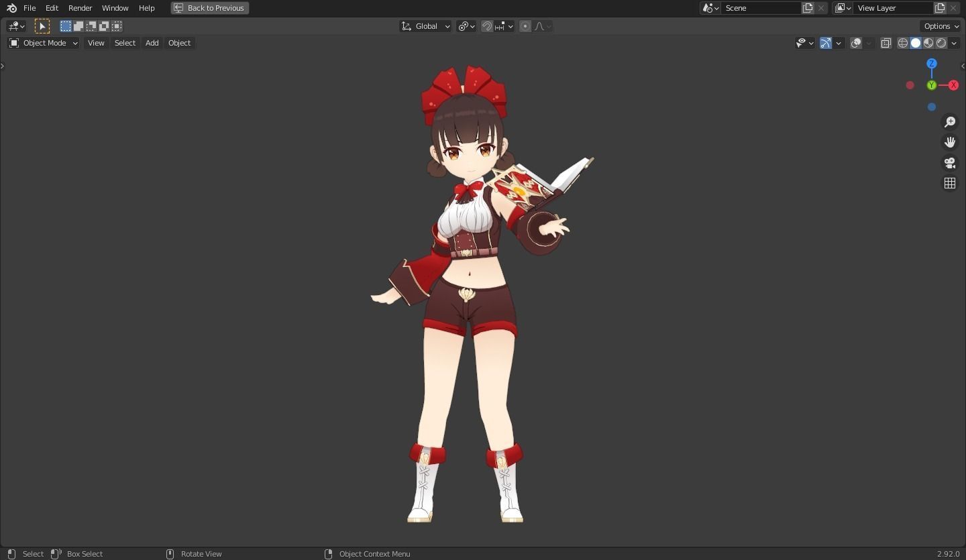Open overlays settings dropdown arrow
966x560 pixels.
(x=869, y=43)
